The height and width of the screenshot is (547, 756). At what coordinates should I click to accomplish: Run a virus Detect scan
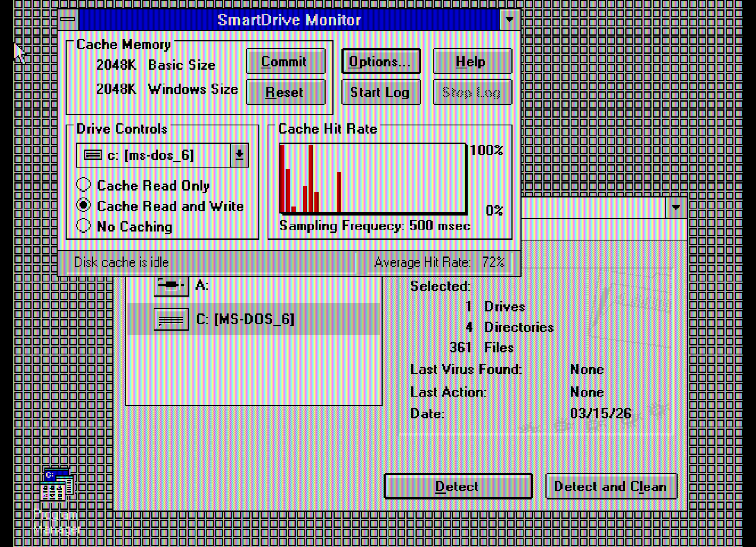[x=457, y=487]
